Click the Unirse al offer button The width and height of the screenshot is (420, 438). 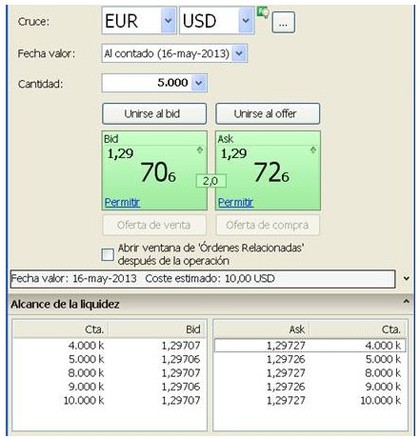point(268,114)
